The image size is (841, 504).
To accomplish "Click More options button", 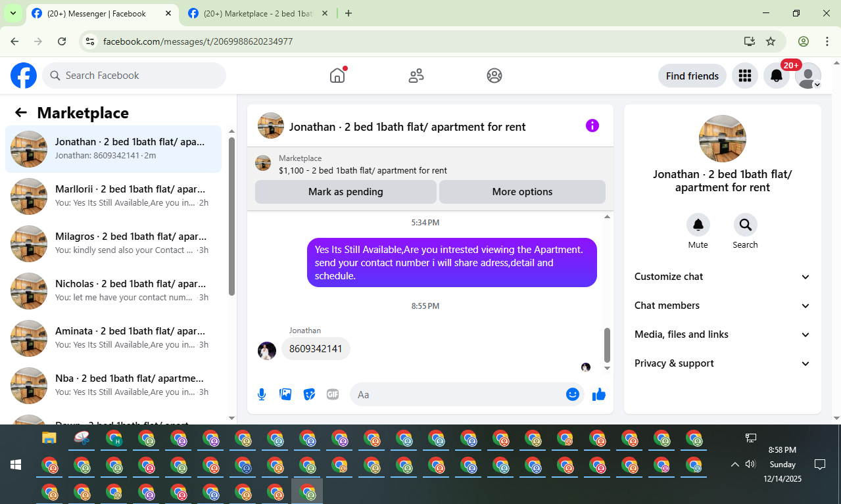I will 522,192.
